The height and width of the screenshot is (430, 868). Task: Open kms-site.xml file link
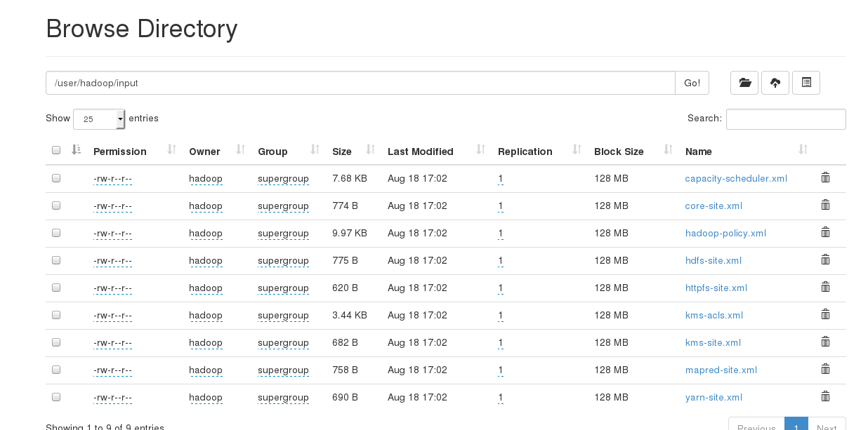[713, 342]
